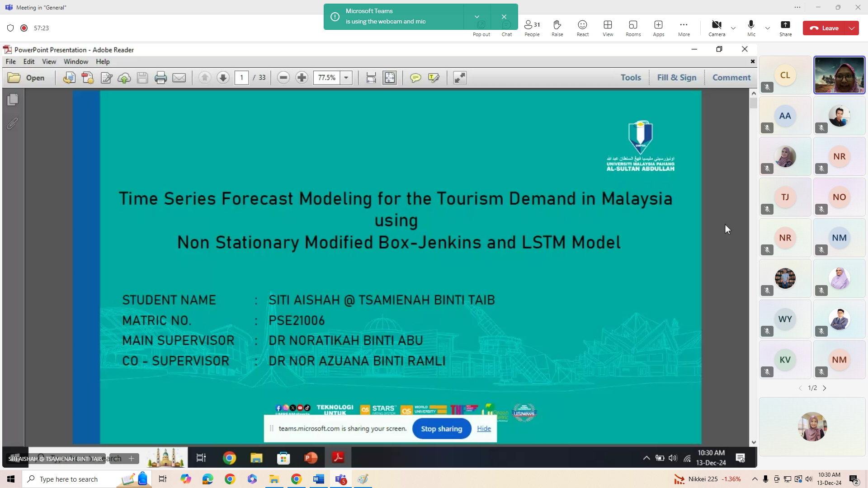The height and width of the screenshot is (488, 868).
Task: Go to previous page arrow in Adobe Reader
Action: pos(205,78)
